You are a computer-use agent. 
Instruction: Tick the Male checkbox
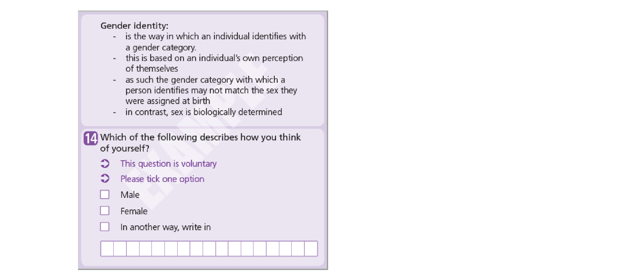click(105, 194)
